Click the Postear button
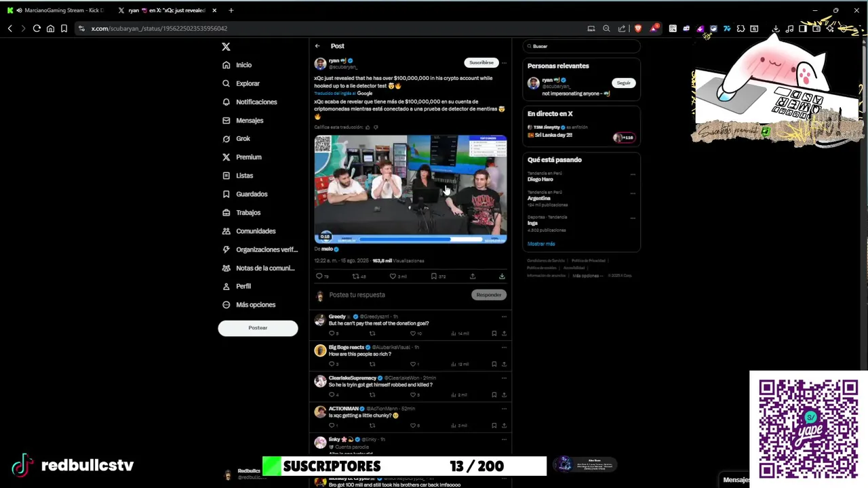This screenshot has height=488, width=868. [x=258, y=328]
